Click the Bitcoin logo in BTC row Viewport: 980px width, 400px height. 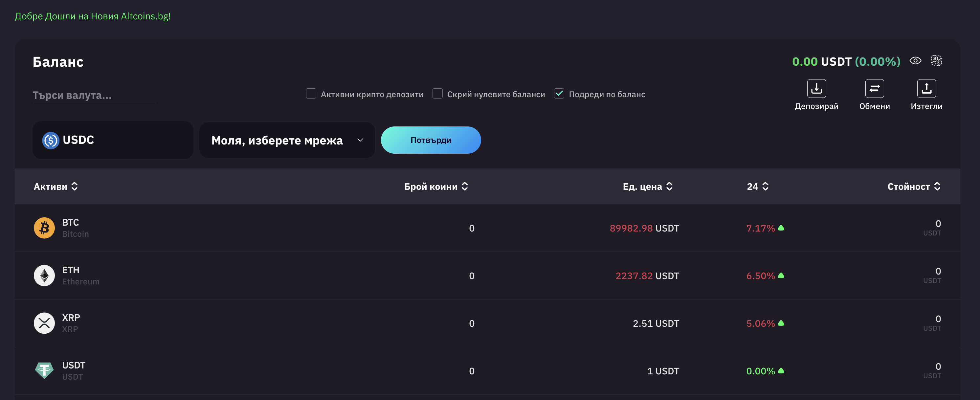[44, 228]
